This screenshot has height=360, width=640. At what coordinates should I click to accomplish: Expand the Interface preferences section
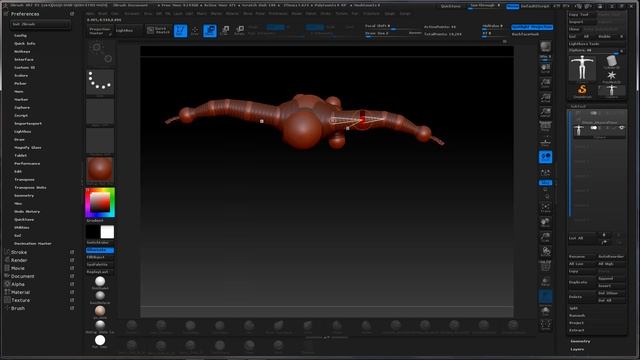point(24,60)
